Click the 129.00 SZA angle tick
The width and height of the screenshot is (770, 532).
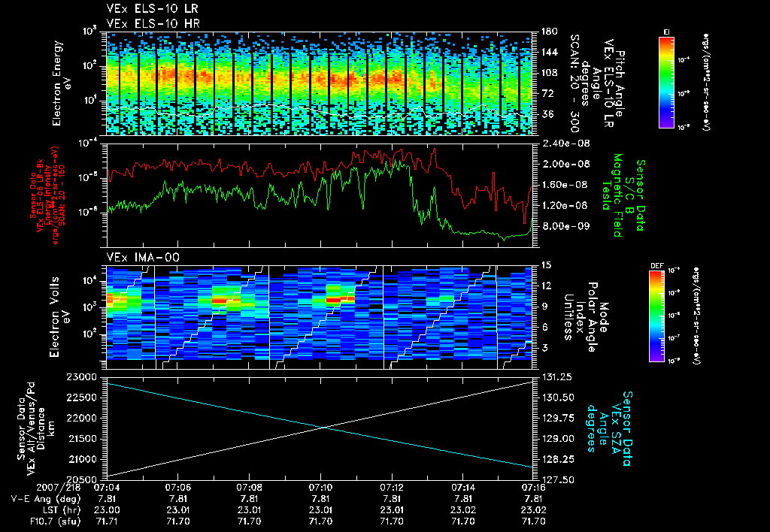556,439
